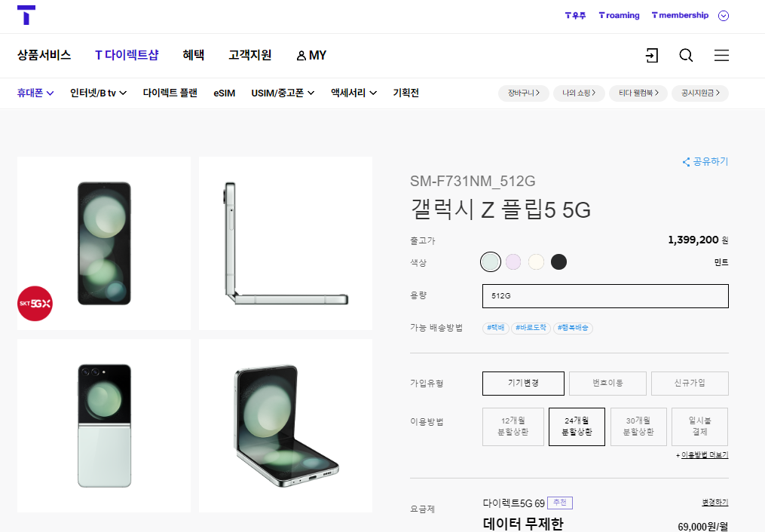765x532 pixels.
Task: Open the T membership link
Action: pyautogui.click(x=680, y=16)
